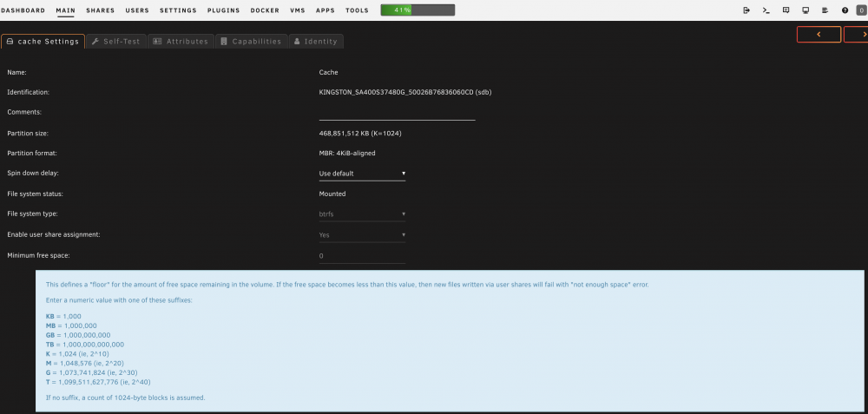Screen dimensions: 868x414
Task: Click the 'File system type:' label
Action: coord(33,214)
